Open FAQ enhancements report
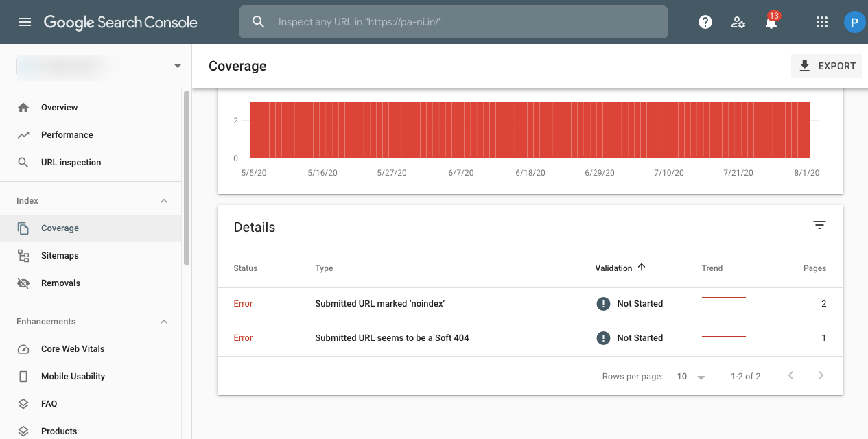The height and width of the screenshot is (439, 868). tap(91, 404)
